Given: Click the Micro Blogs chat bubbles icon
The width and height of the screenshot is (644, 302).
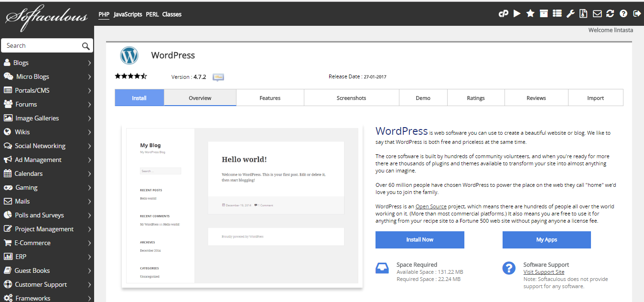Looking at the screenshot, I should pyautogui.click(x=8, y=76).
